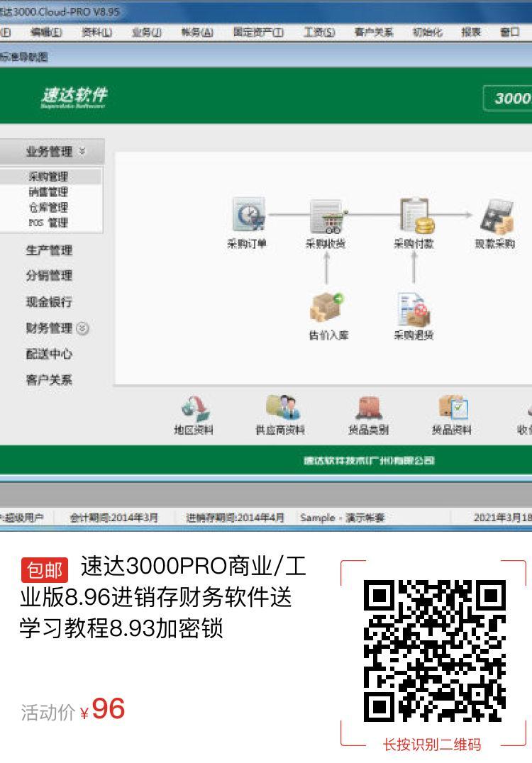The image size is (532, 763).
Task: Open the 帐务(A) menu
Action: (196, 32)
